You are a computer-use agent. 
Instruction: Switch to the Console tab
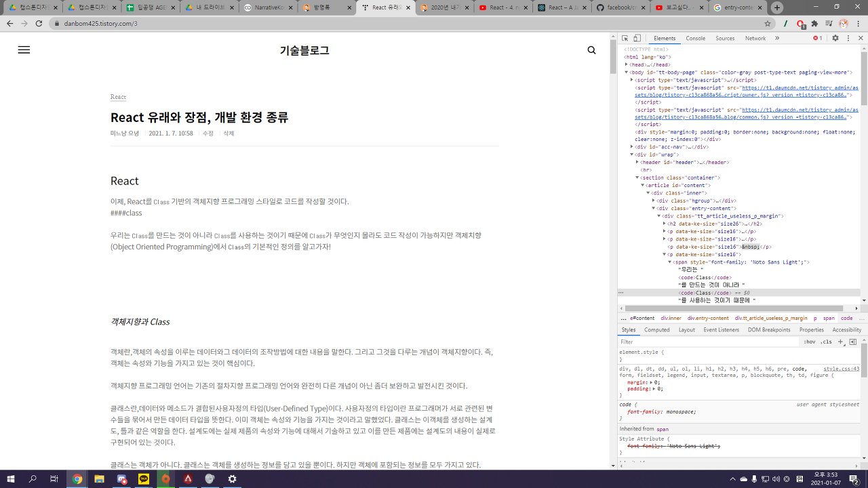(x=695, y=39)
